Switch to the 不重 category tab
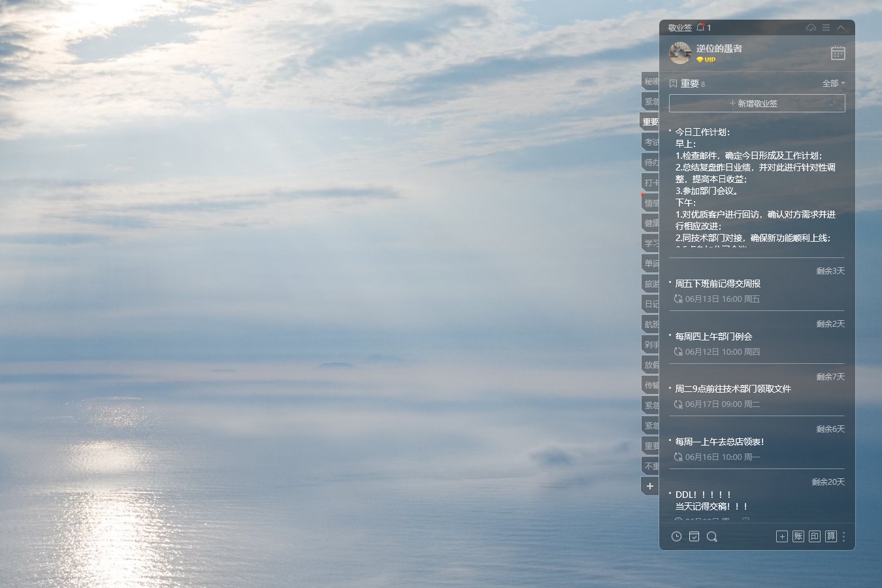The image size is (882, 588). (650, 466)
